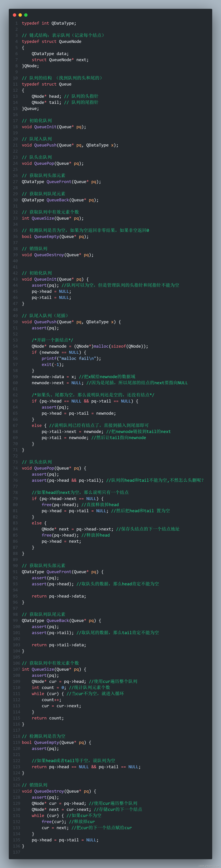221x868 pixels.
Task: Click 'assert(pq->tail);' on line 101
Action: (53, 633)
